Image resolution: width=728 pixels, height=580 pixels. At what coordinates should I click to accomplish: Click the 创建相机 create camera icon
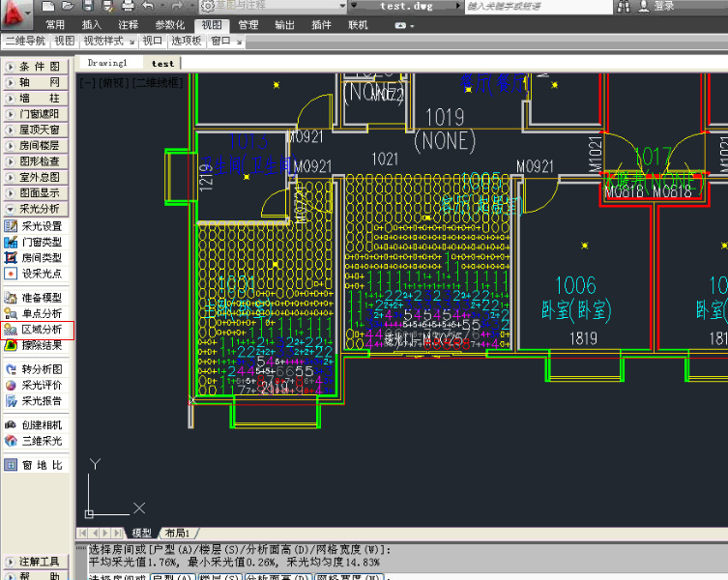coord(11,425)
